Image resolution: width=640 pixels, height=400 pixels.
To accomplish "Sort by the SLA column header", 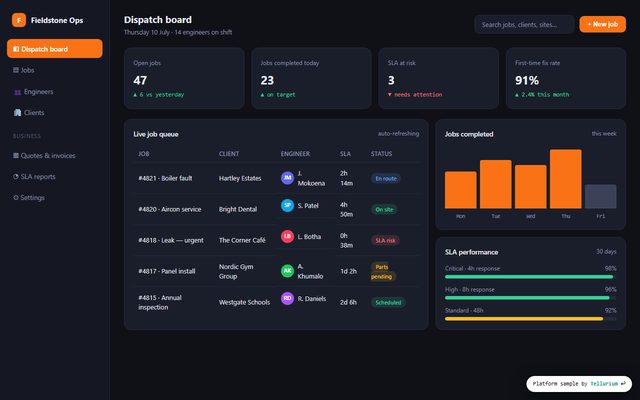I will click(345, 154).
